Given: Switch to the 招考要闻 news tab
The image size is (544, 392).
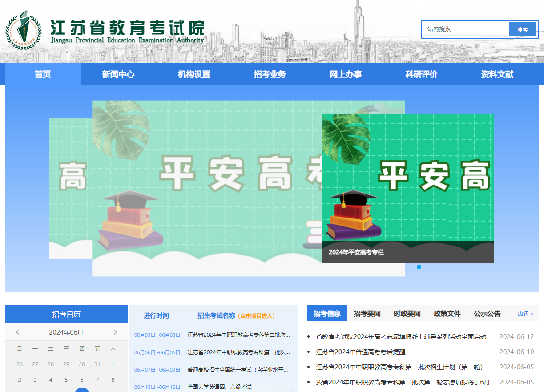Looking at the screenshot, I should (367, 313).
